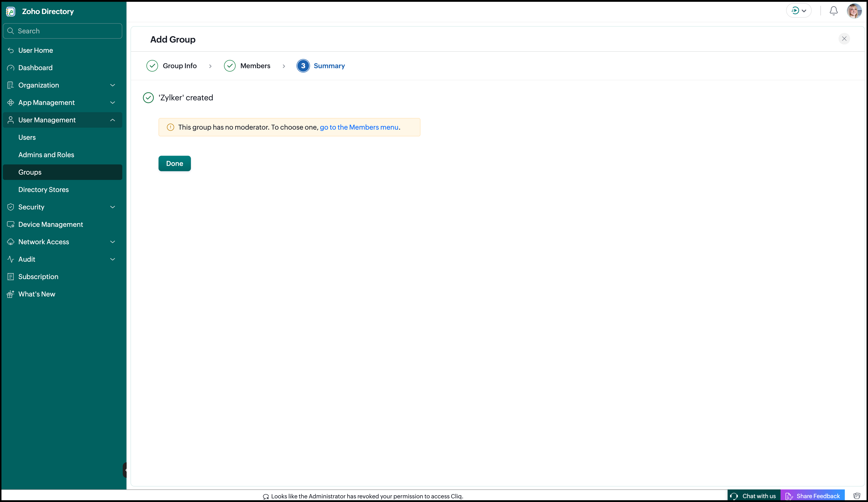The image size is (868, 502).
Task: Open the Dashboard gauge icon item
Action: point(62,67)
